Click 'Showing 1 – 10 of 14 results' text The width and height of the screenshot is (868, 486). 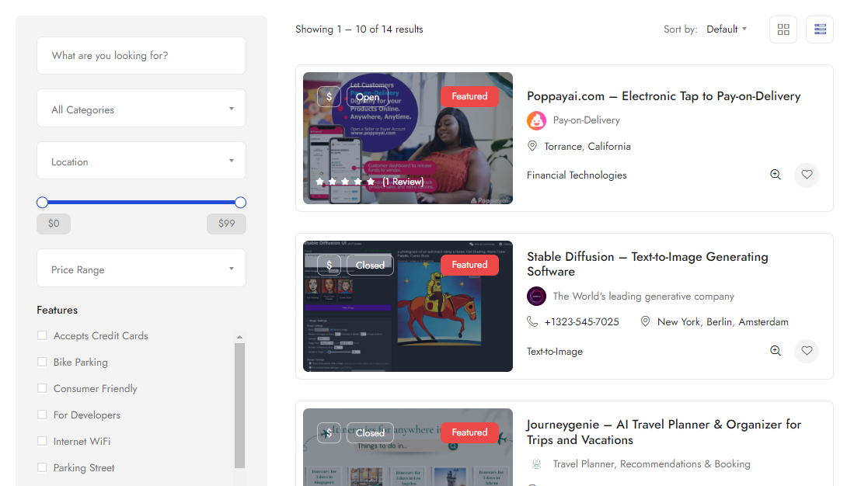(359, 30)
